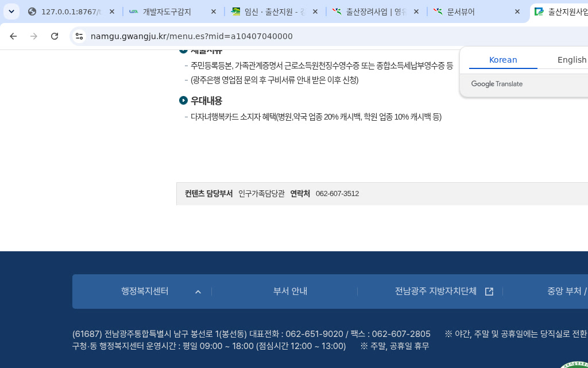The image size is (588, 368).
Task: Open the 부서 안내 footer link
Action: (290, 292)
